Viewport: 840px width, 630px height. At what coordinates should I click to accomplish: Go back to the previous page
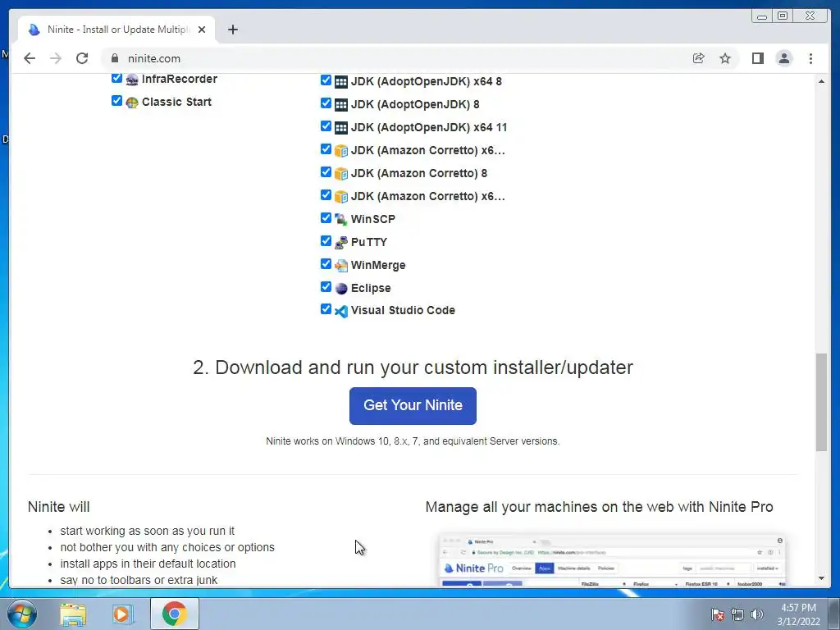click(x=30, y=58)
